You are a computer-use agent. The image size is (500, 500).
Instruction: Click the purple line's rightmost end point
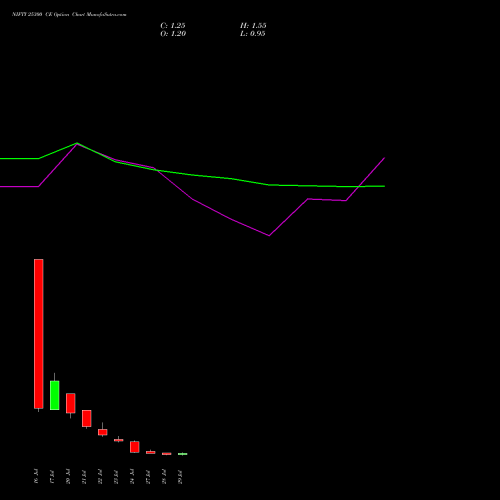385,158
